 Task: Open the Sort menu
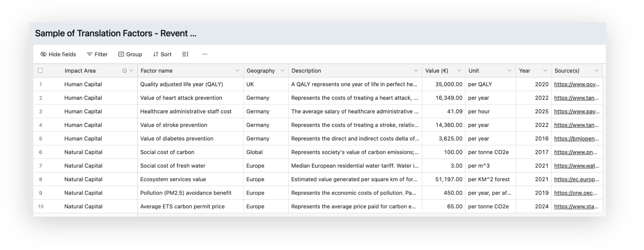(162, 54)
